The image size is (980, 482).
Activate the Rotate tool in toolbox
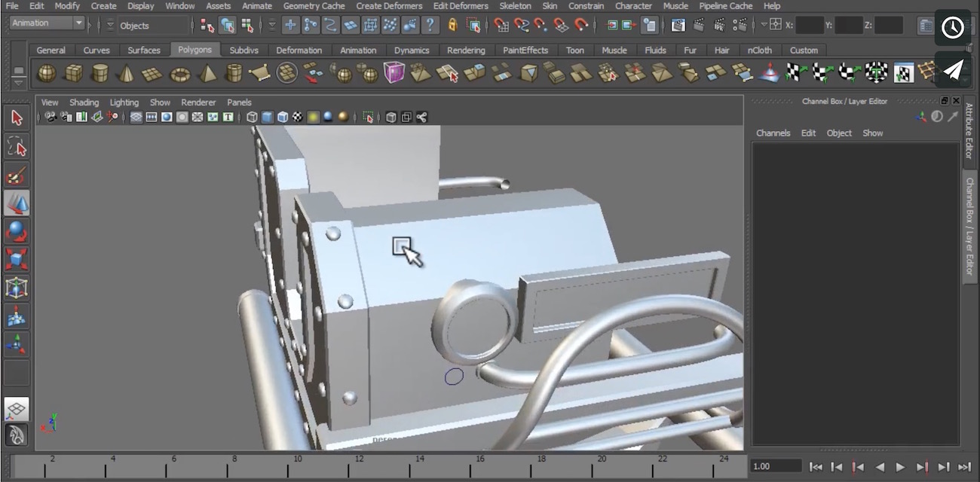tap(17, 231)
